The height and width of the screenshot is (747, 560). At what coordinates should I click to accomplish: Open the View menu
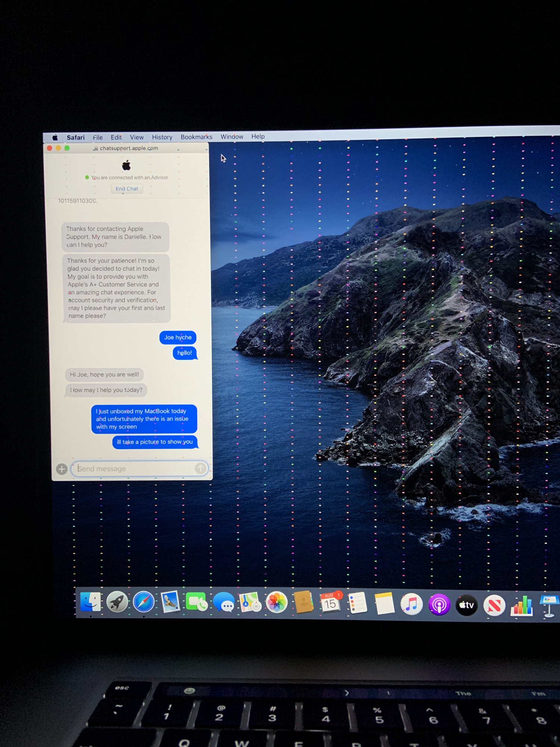click(x=137, y=137)
